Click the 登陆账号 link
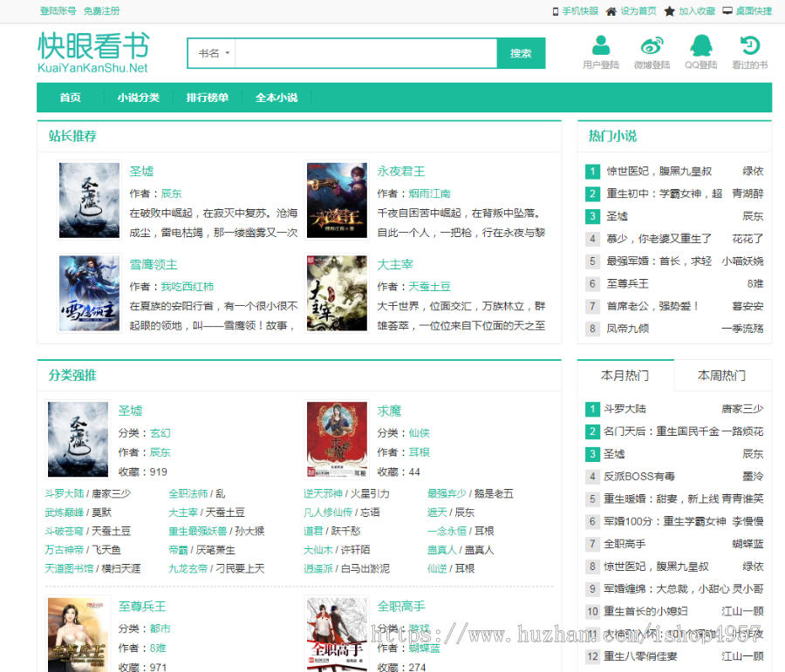The image size is (785, 672). pos(58,11)
